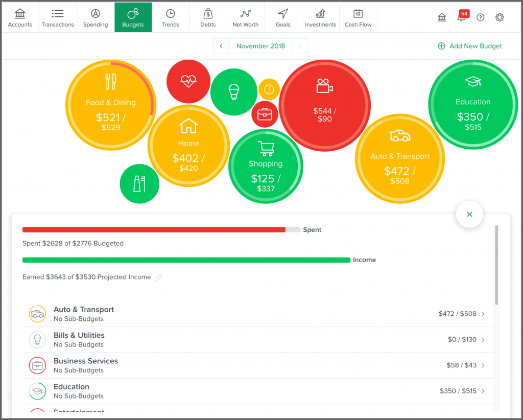Click the bank institution icon at top right
Viewport: 523px width, 420px height.
click(x=442, y=17)
